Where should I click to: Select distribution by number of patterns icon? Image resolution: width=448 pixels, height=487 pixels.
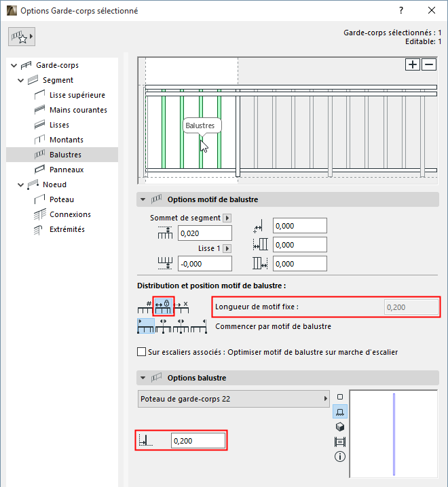click(x=145, y=307)
